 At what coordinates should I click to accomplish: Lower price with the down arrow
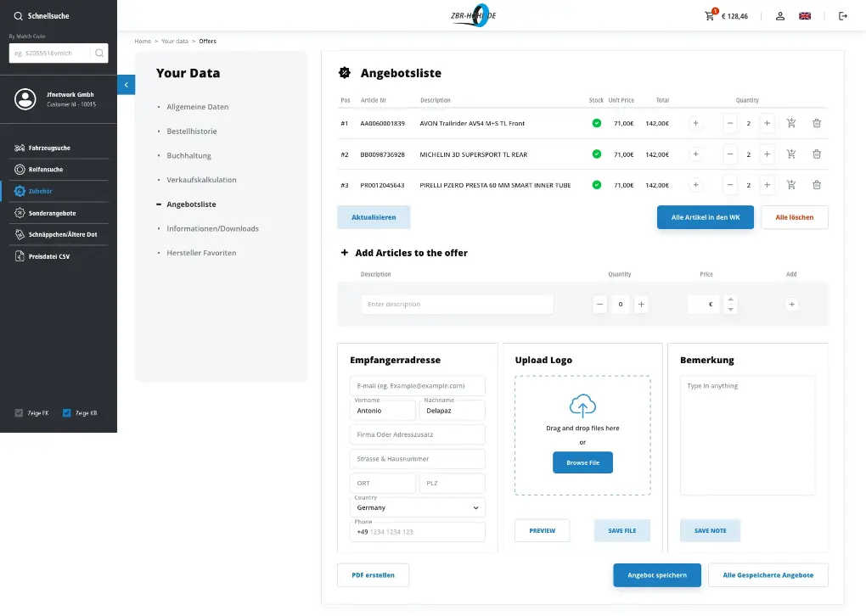point(731,309)
